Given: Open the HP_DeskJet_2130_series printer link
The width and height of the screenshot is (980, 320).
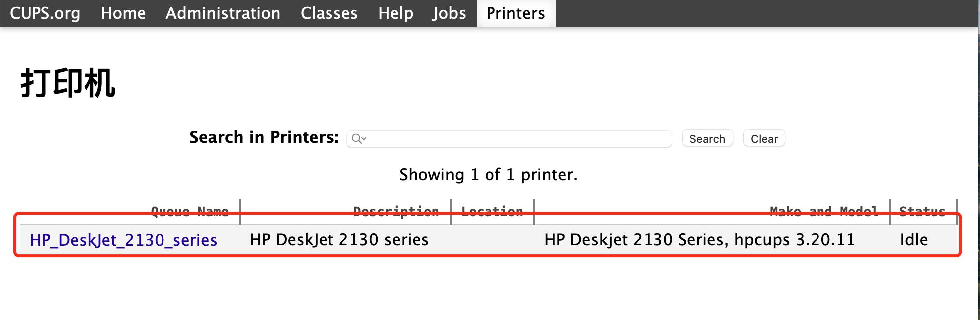Looking at the screenshot, I should [x=124, y=240].
